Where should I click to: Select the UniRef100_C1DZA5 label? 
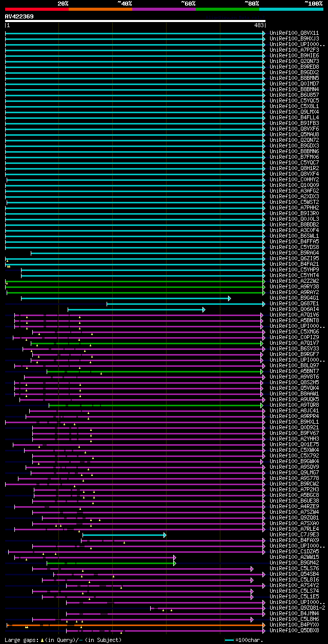tap(294, 551)
